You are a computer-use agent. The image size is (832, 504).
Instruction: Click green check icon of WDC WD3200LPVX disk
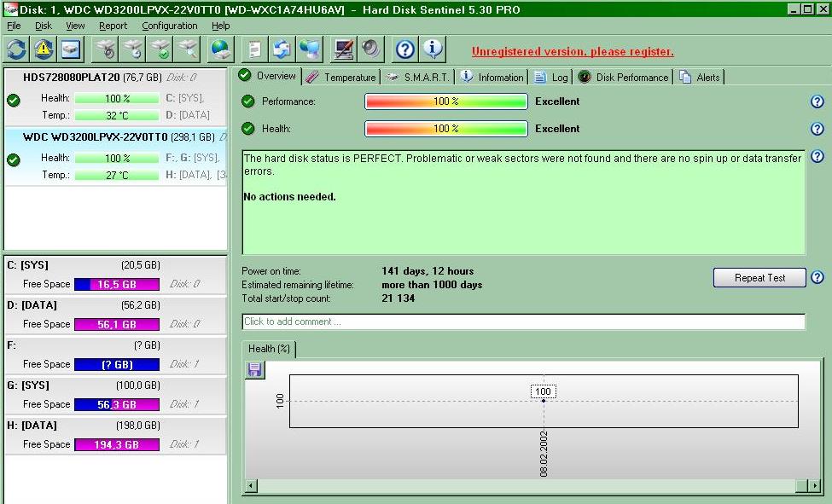(x=14, y=159)
